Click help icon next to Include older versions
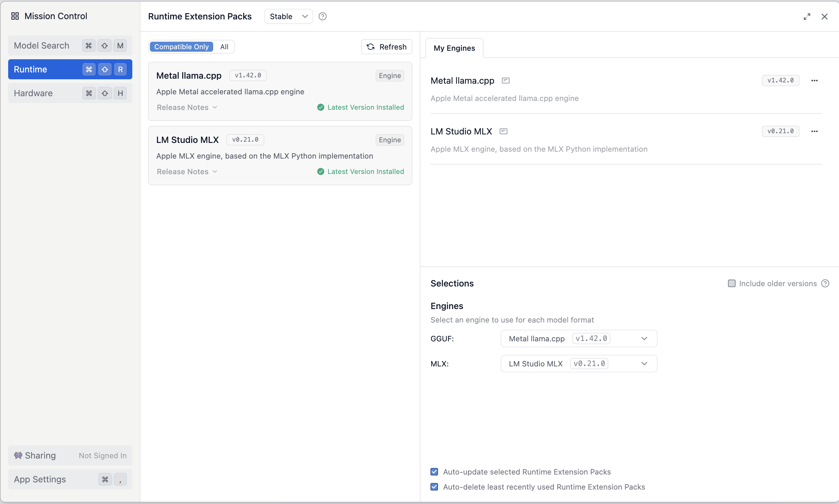The width and height of the screenshot is (839, 504). point(825,284)
